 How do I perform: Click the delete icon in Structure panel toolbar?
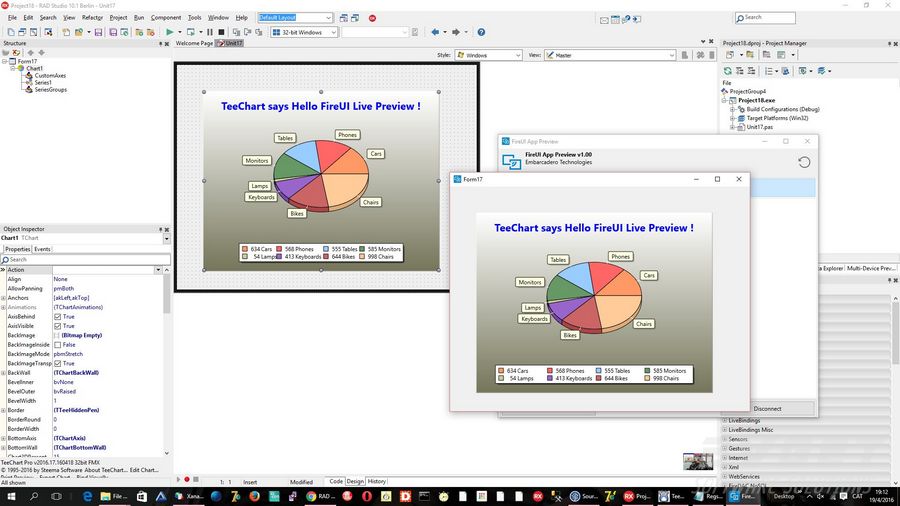coord(16,52)
